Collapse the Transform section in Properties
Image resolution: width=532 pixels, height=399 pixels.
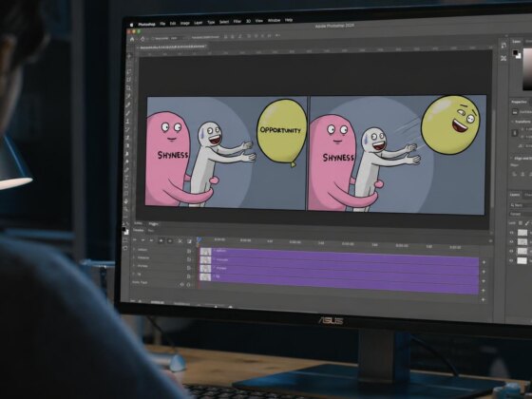(x=512, y=122)
